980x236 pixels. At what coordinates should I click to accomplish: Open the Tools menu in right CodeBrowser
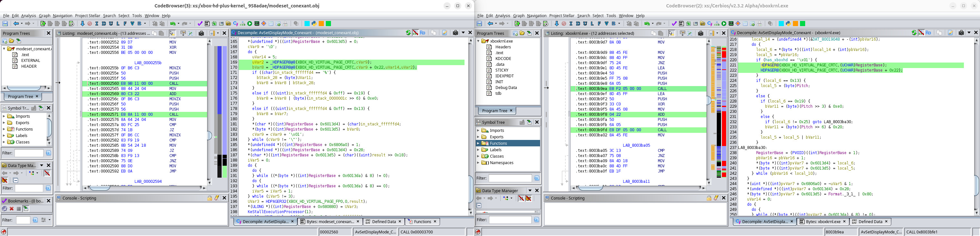tap(611, 15)
